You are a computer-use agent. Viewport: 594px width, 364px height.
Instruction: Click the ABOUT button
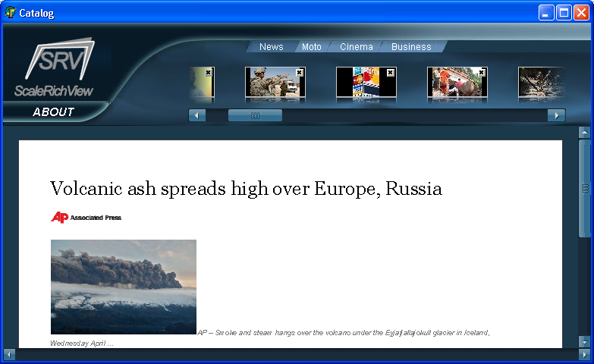click(53, 112)
